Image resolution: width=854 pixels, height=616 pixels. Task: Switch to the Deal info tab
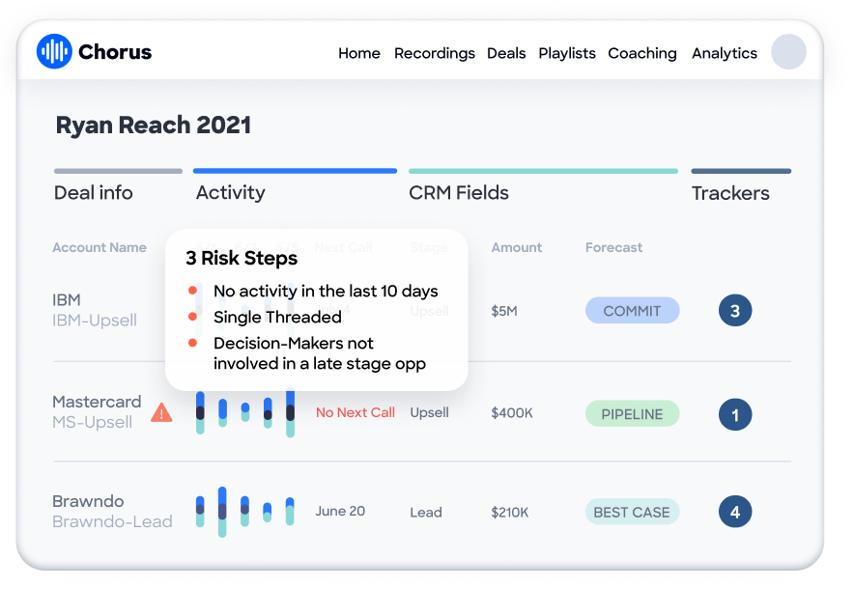tap(93, 193)
